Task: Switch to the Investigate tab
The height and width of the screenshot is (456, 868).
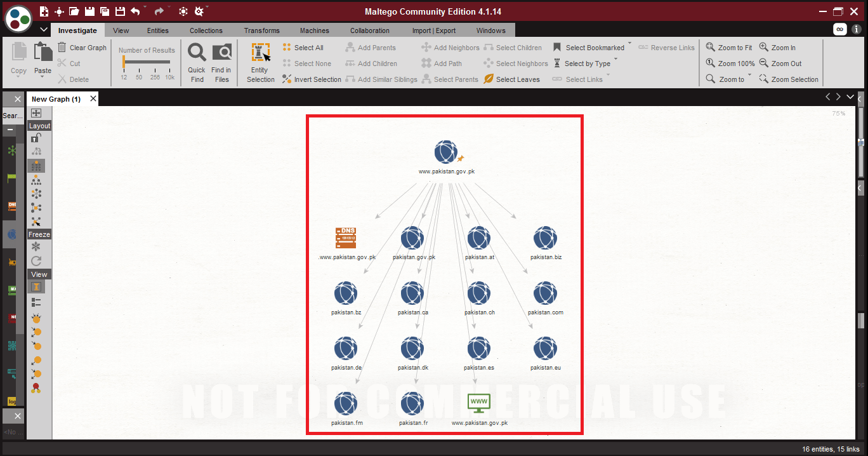Action: click(77, 30)
